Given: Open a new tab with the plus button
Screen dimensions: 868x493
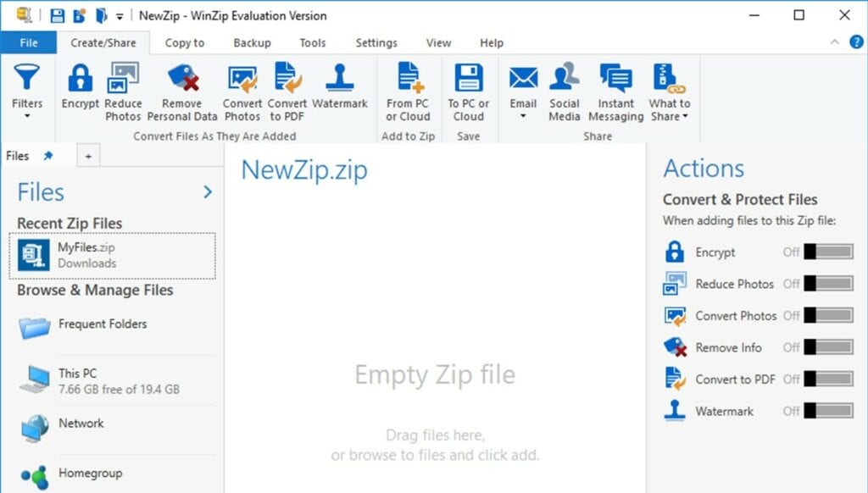Looking at the screenshot, I should 88,155.
